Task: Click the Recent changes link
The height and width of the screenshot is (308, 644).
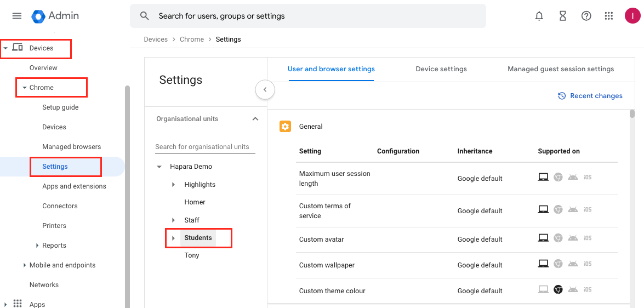Action: tap(596, 96)
